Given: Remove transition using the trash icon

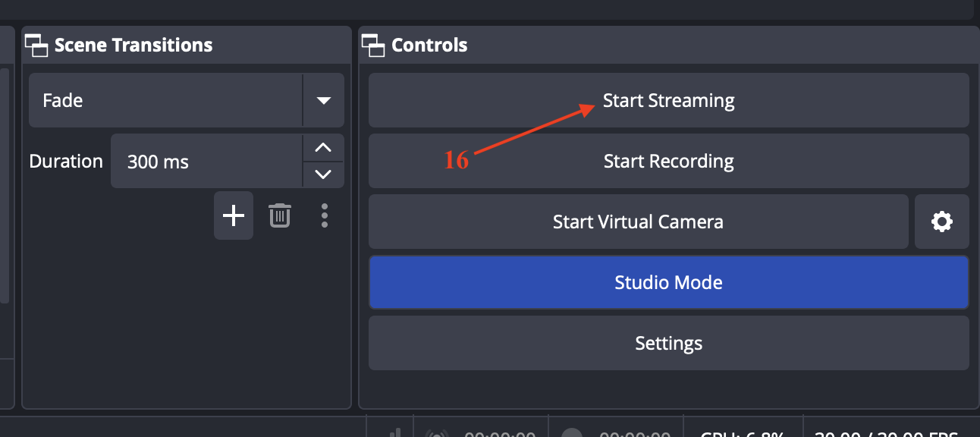Looking at the screenshot, I should click(280, 215).
